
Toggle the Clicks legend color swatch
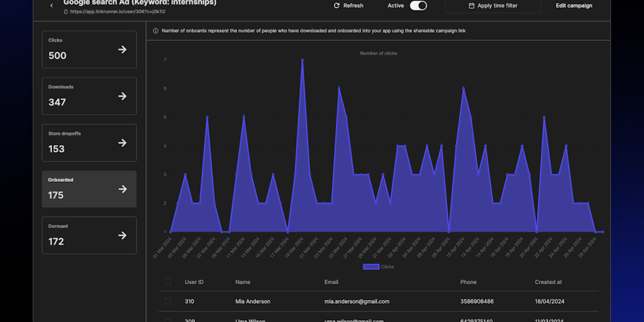tap(371, 267)
